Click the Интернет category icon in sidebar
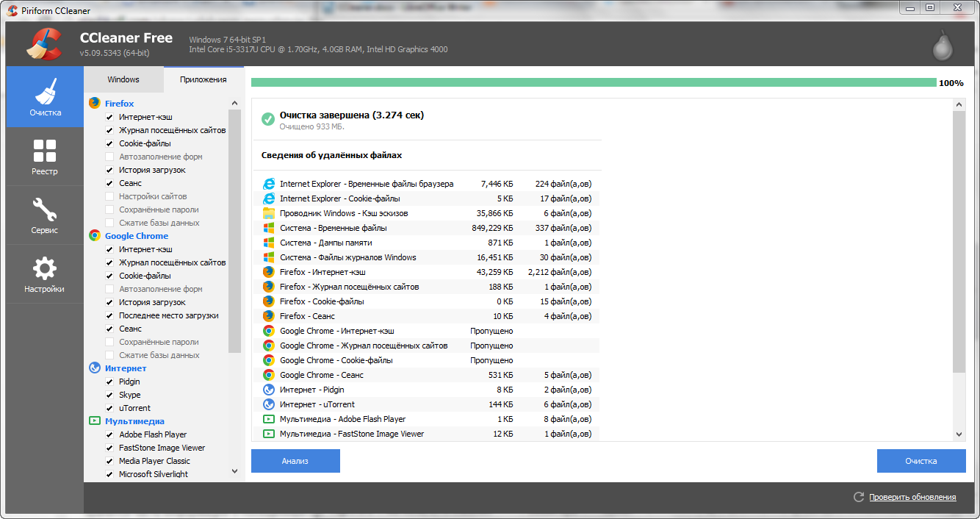 click(x=95, y=368)
